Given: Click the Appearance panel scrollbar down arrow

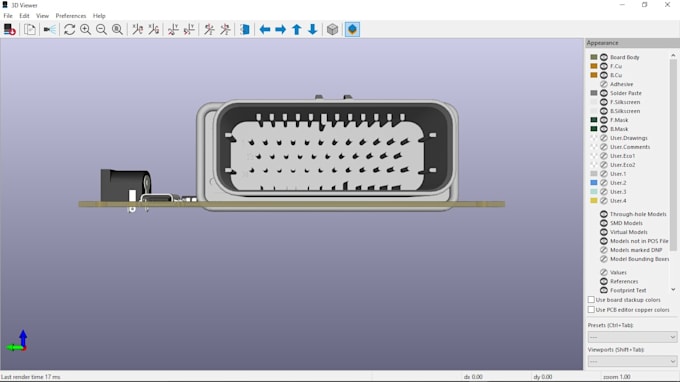Looking at the screenshot, I should [673, 290].
